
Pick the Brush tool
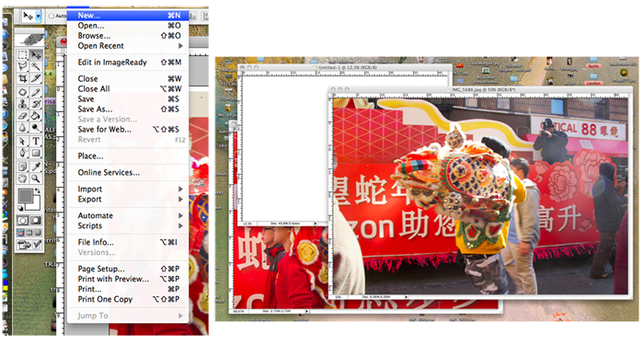click(x=36, y=92)
